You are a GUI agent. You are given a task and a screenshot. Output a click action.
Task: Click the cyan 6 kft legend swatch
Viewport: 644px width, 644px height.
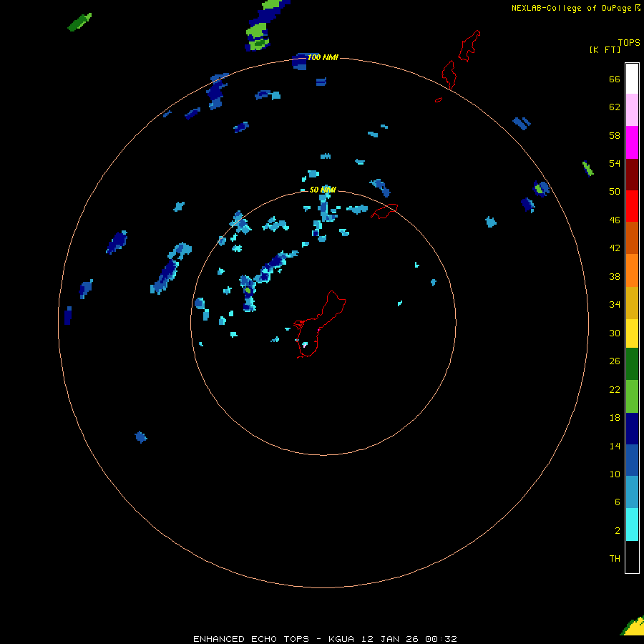tap(632, 525)
